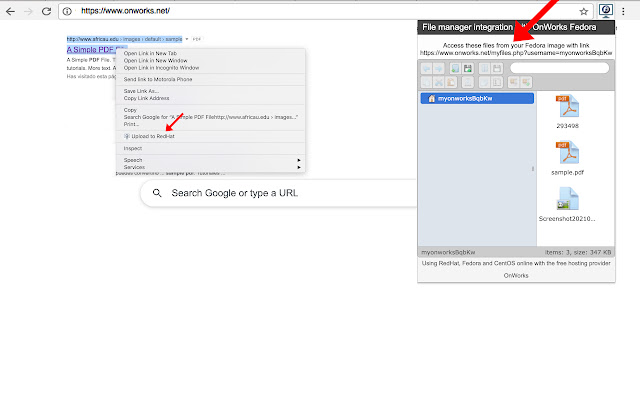Select Search Google for A Simple PDF
Screen dimensions: 640x400
(x=210, y=117)
